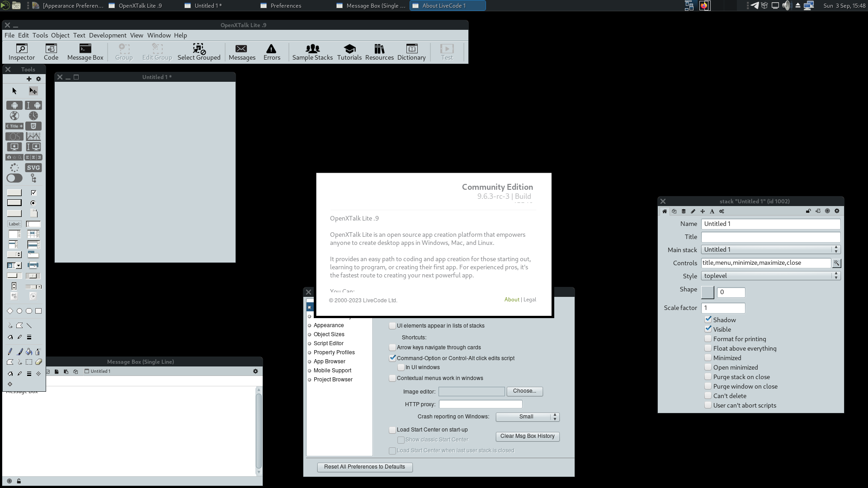
Task: Click Reset All Preferences to Defaults
Action: pos(365,467)
